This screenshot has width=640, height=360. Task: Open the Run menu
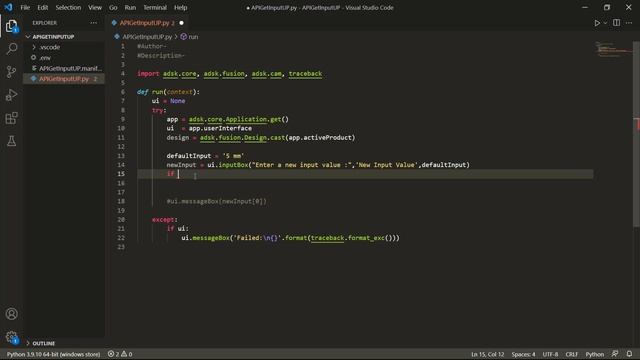coord(130,7)
